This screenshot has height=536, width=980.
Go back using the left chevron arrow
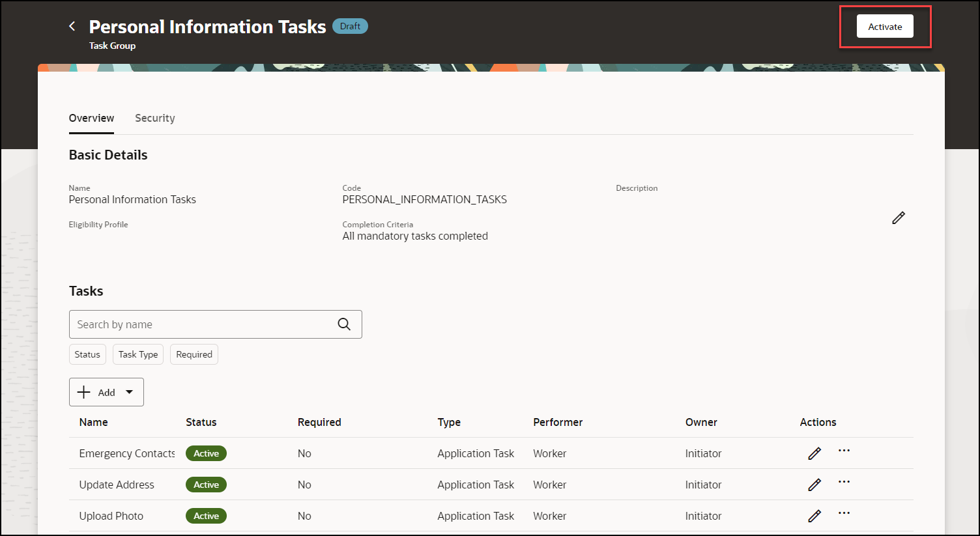(72, 26)
